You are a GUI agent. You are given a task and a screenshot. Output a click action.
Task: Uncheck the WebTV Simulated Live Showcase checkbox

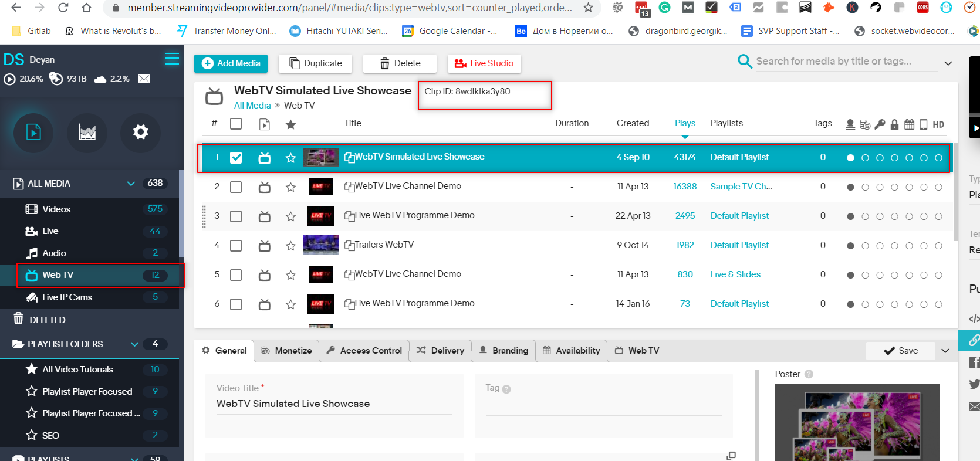click(x=236, y=158)
